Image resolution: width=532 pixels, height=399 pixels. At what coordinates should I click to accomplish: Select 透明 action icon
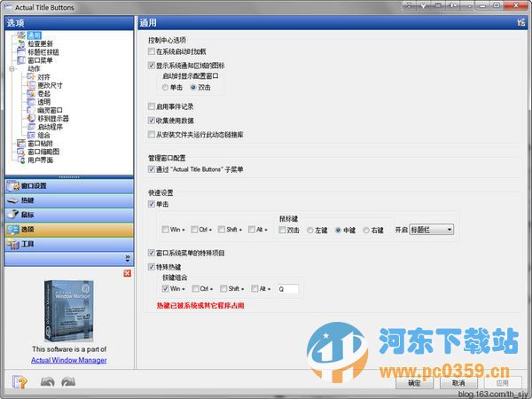coord(31,102)
